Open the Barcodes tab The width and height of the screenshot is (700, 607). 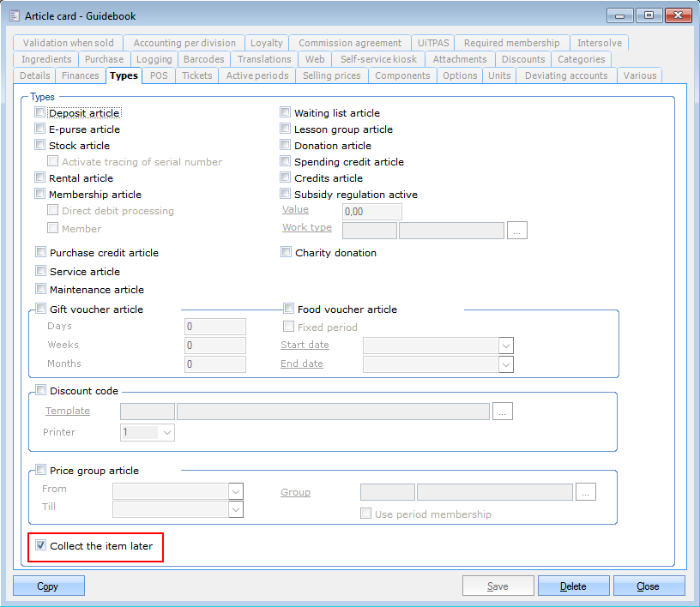pyautogui.click(x=203, y=59)
